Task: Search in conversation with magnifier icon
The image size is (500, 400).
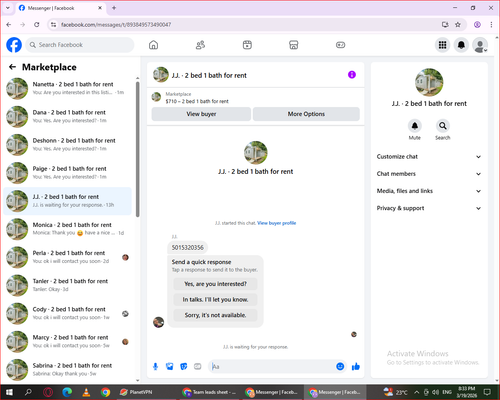Action: click(442, 126)
